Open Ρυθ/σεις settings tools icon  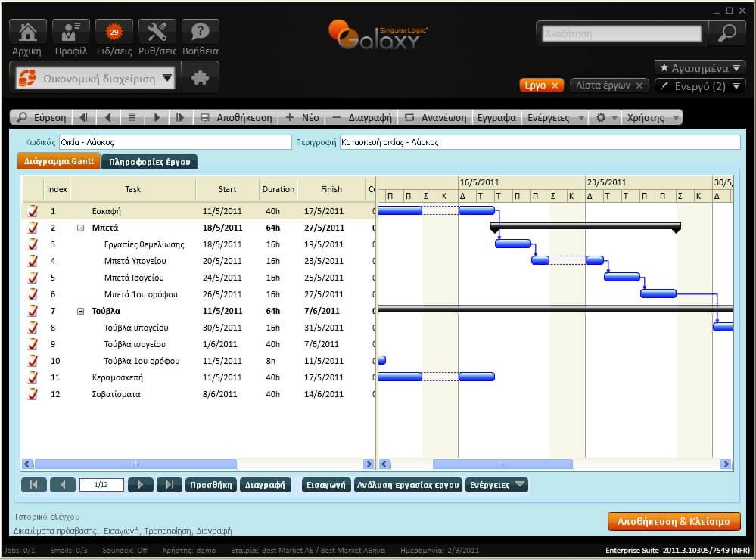(157, 33)
